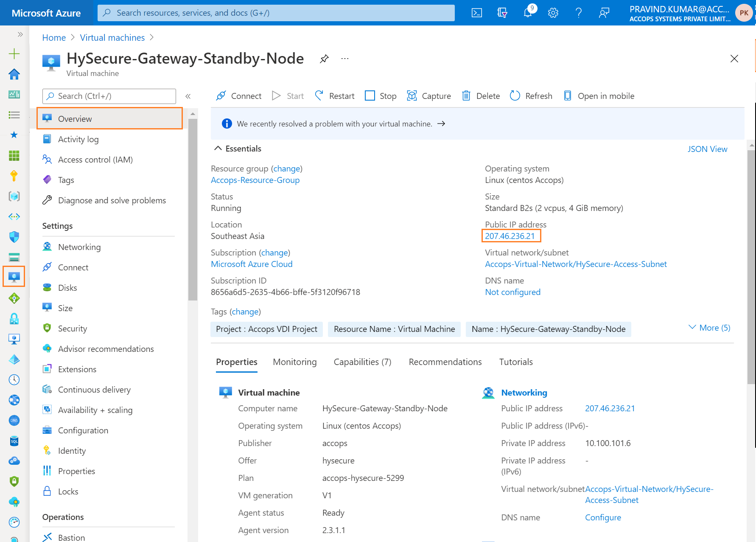This screenshot has width=756, height=542.
Task: Select Overview in resource menu
Action: (110, 119)
